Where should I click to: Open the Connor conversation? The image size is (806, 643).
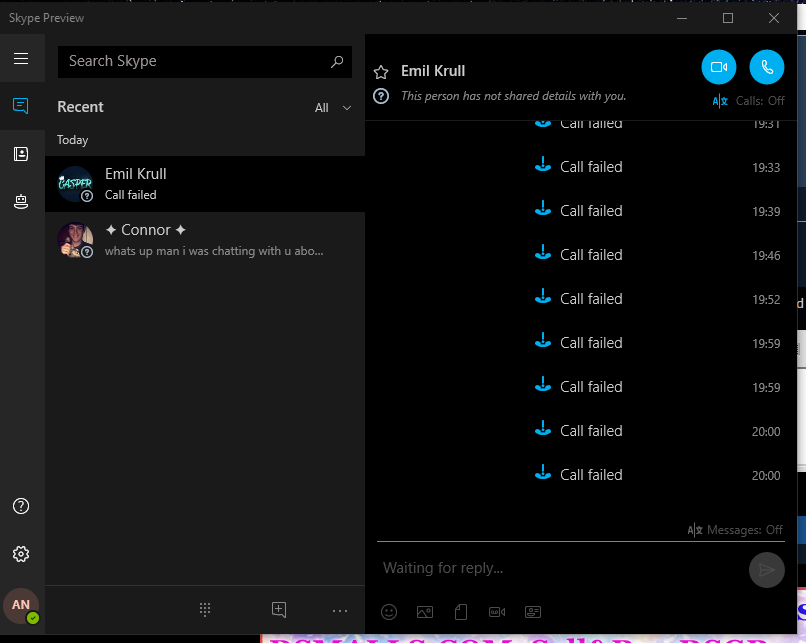tap(205, 240)
